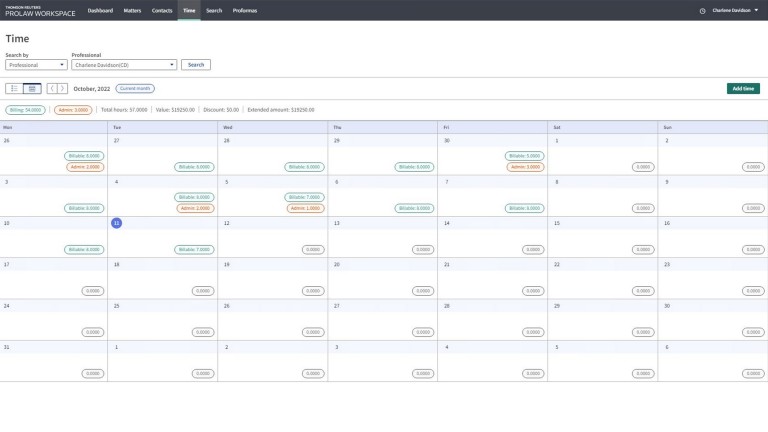Select the calendar grid view icon

click(32, 89)
